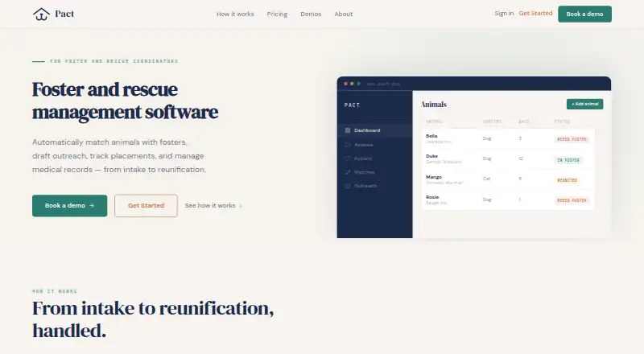The width and height of the screenshot is (644, 354).
Task: Click the How it works section label
Action: (55, 291)
